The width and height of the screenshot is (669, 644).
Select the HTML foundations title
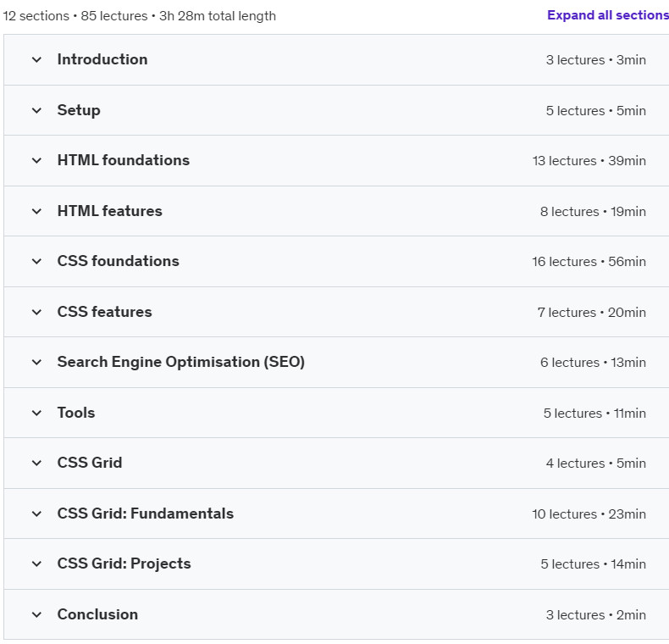click(124, 160)
